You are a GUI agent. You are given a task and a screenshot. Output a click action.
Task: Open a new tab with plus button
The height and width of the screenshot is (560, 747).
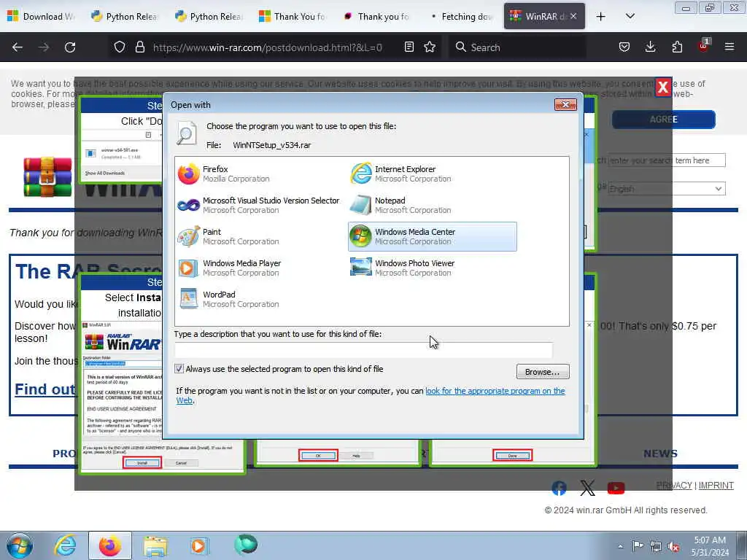point(601,17)
